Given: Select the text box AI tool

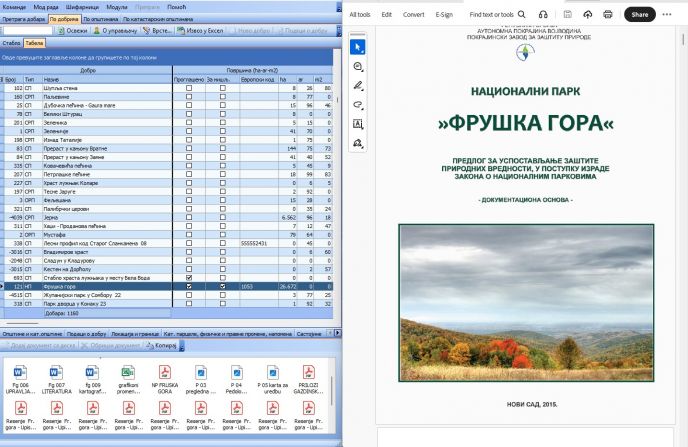Looking at the screenshot, I should click(x=358, y=124).
